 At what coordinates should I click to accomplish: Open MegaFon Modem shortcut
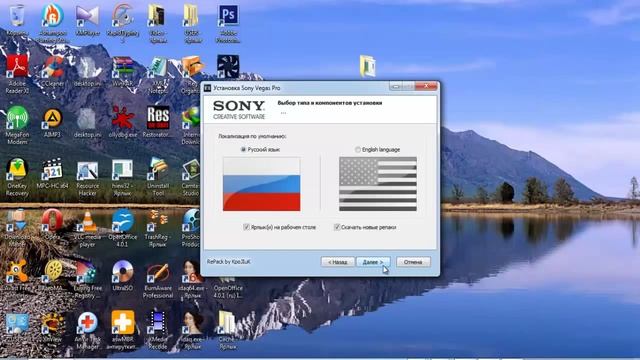click(17, 118)
